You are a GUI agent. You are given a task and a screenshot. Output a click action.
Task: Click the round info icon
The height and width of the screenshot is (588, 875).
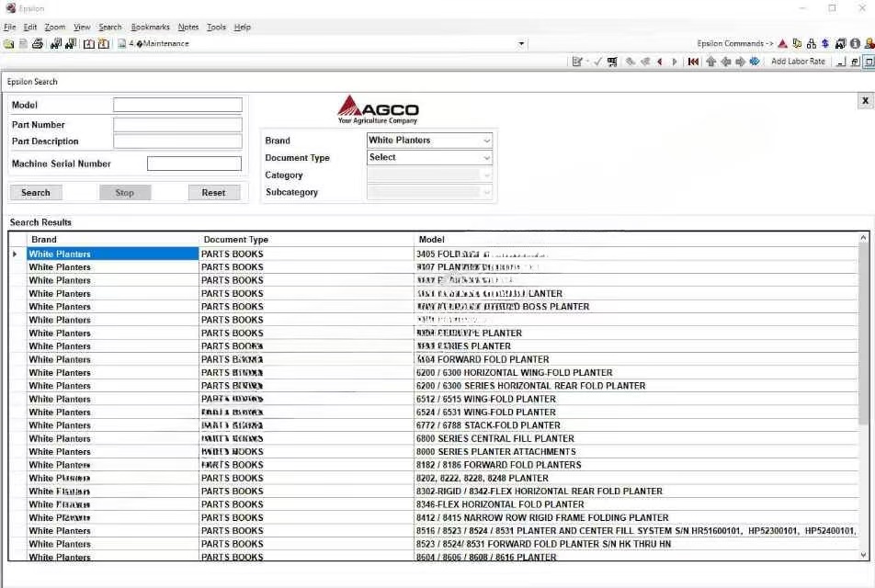(x=855, y=43)
